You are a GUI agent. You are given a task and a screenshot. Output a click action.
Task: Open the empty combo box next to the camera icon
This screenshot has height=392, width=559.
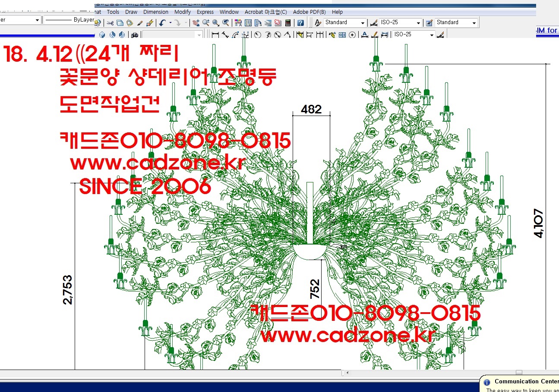[172, 35]
